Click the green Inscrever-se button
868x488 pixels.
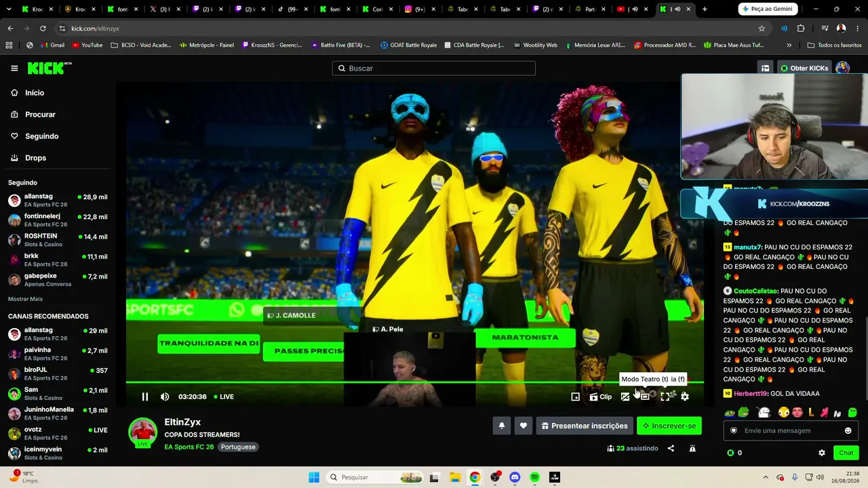669,426
